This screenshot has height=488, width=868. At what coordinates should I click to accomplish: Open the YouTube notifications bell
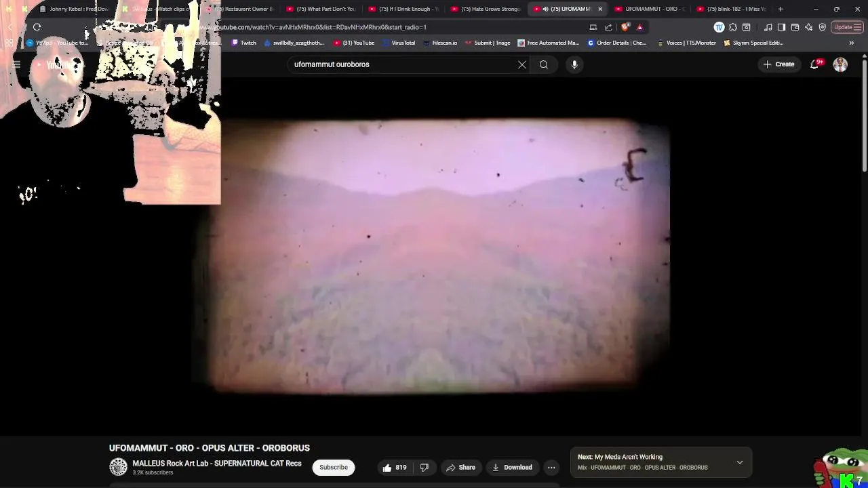pyautogui.click(x=815, y=64)
